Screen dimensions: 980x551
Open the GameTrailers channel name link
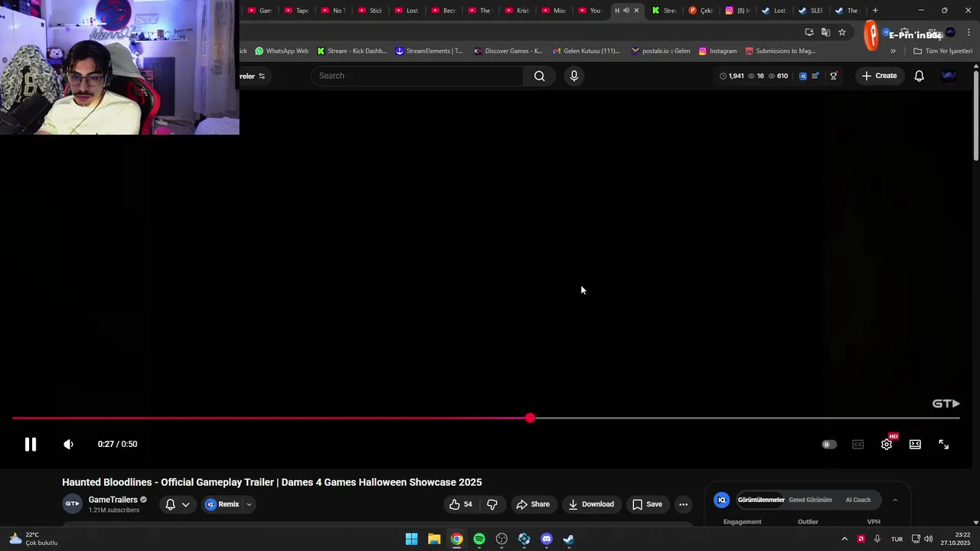(113, 500)
